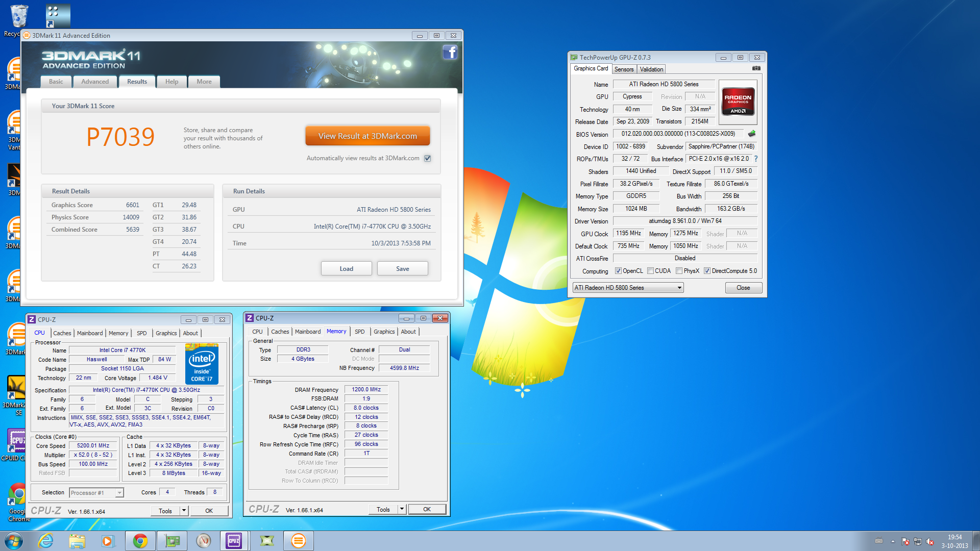Viewport: 980px width, 551px height.
Task: Click the Save button in Run Details
Action: [402, 269]
